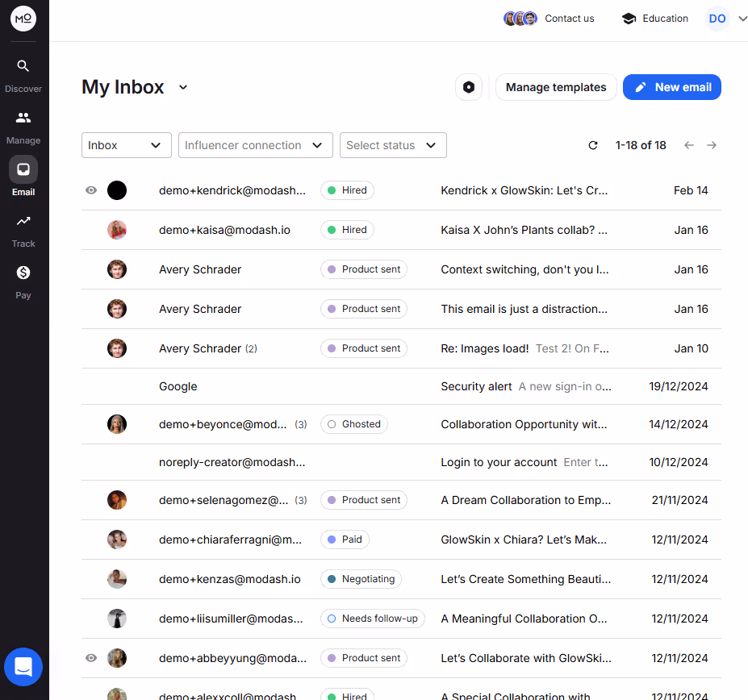
Task: Open the chat support bubble
Action: (23, 667)
